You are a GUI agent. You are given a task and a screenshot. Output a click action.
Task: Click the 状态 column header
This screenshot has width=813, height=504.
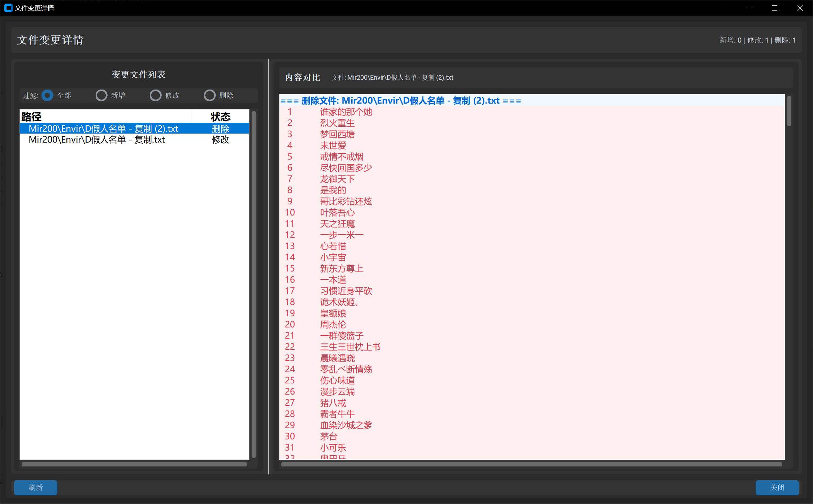click(220, 117)
